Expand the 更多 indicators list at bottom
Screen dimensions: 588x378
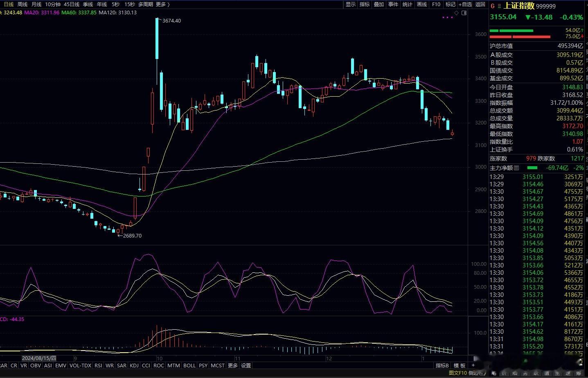233,365
